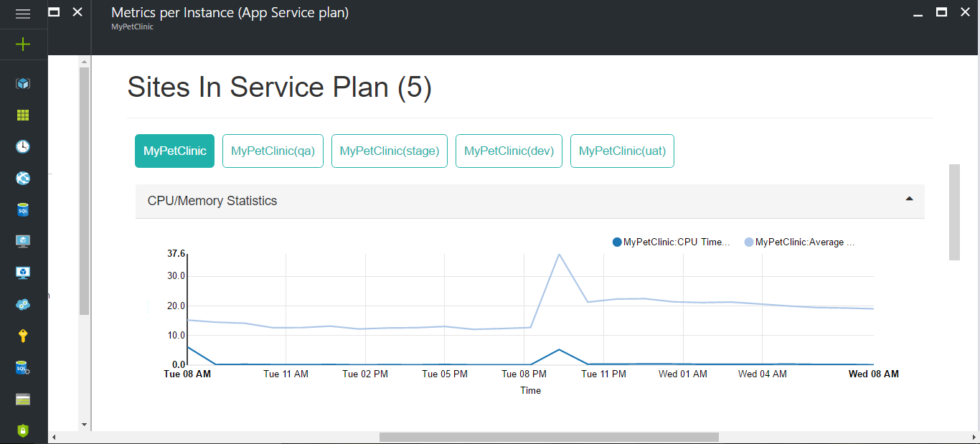The height and width of the screenshot is (444, 980).
Task: Click the Time x-axis title
Action: tap(531, 391)
